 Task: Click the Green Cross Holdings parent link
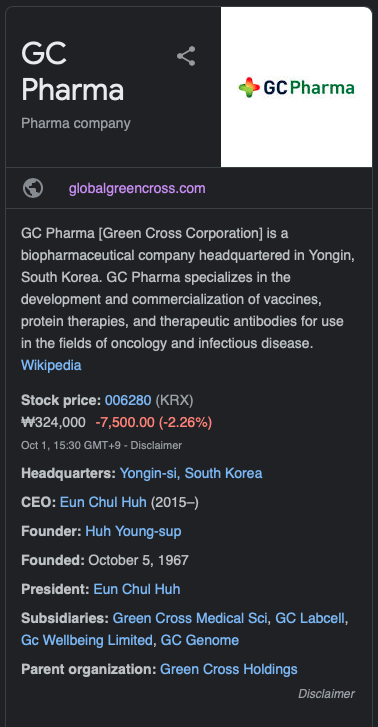click(229, 670)
